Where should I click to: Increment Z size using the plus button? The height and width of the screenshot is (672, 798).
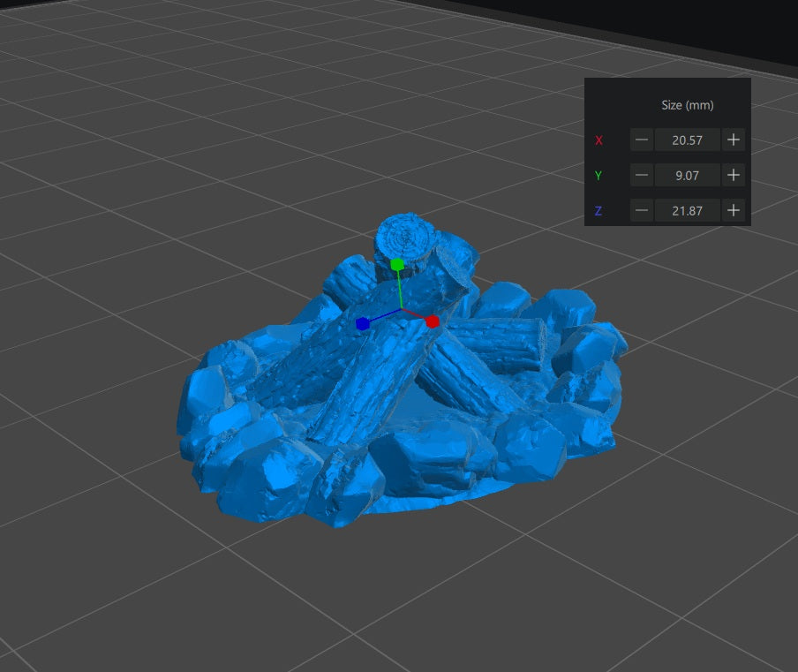[733, 210]
